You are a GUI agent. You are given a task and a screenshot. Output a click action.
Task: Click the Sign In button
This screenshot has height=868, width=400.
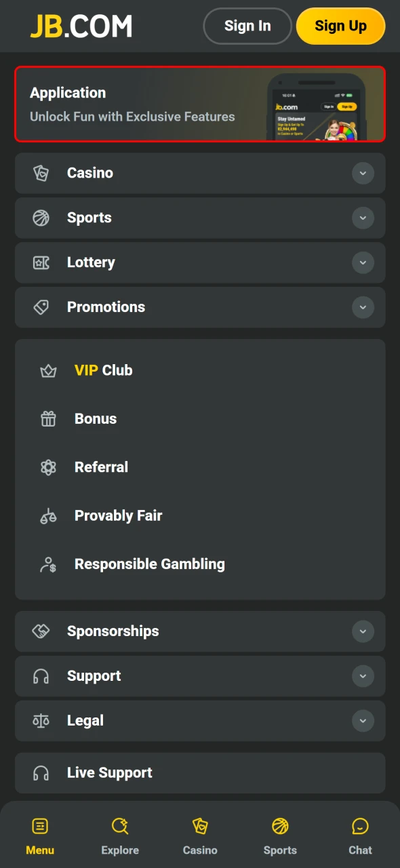(x=247, y=26)
